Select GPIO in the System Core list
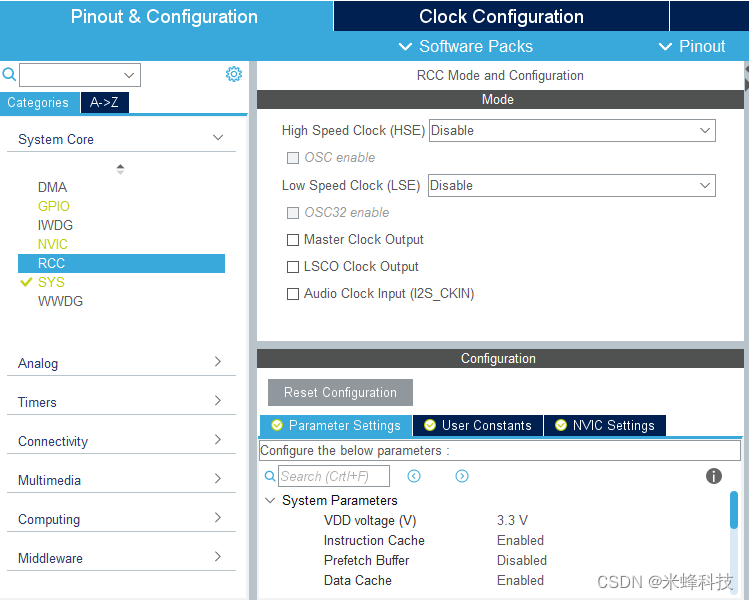The height and width of the screenshot is (600, 749). coord(54,206)
